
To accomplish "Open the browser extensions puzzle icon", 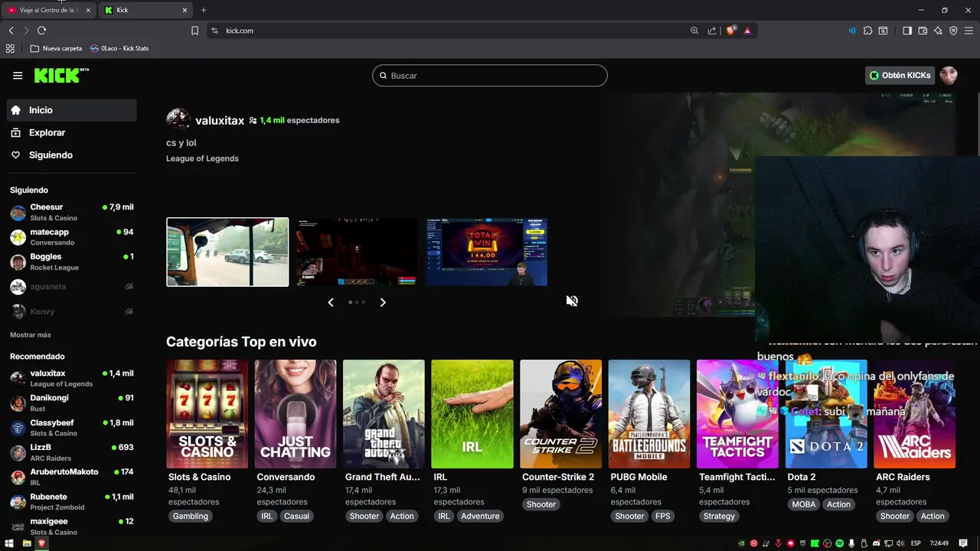I will [x=867, y=31].
